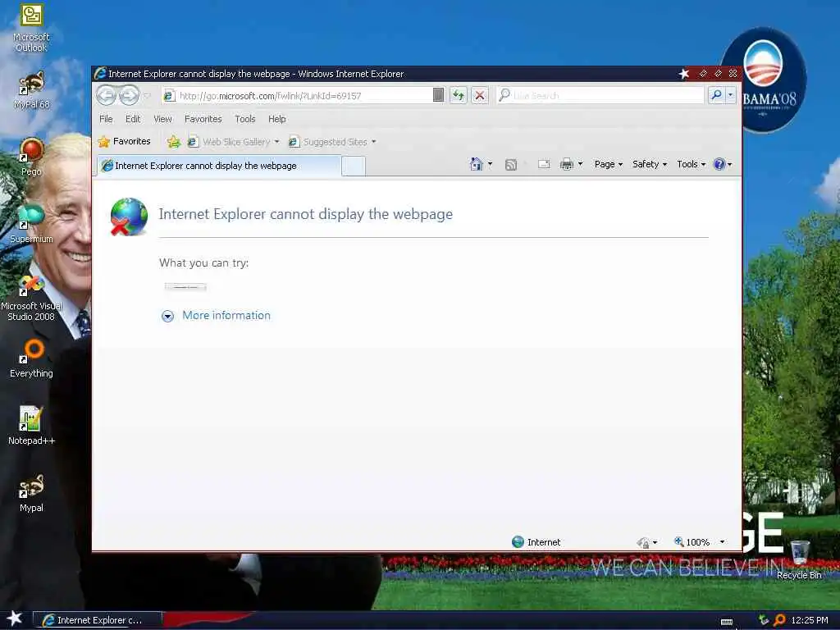Expand the Web Slice Gallery dropdown arrow

coord(277,142)
